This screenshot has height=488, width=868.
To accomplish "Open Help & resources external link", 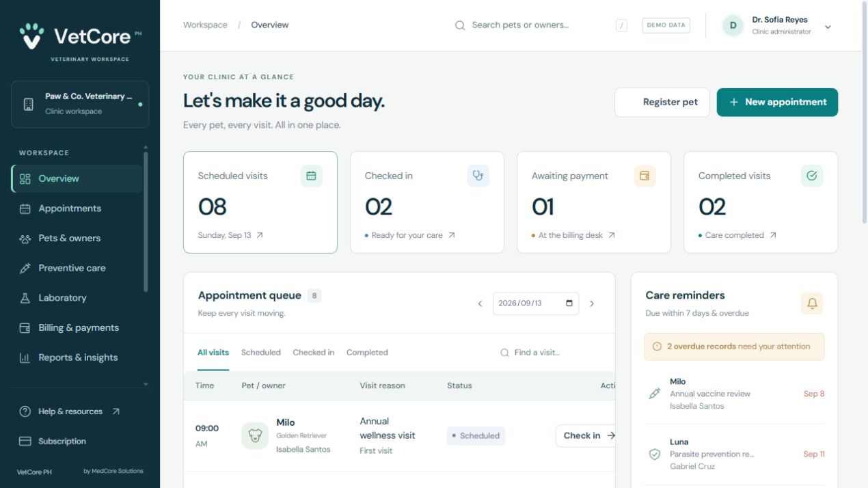I will [x=70, y=411].
